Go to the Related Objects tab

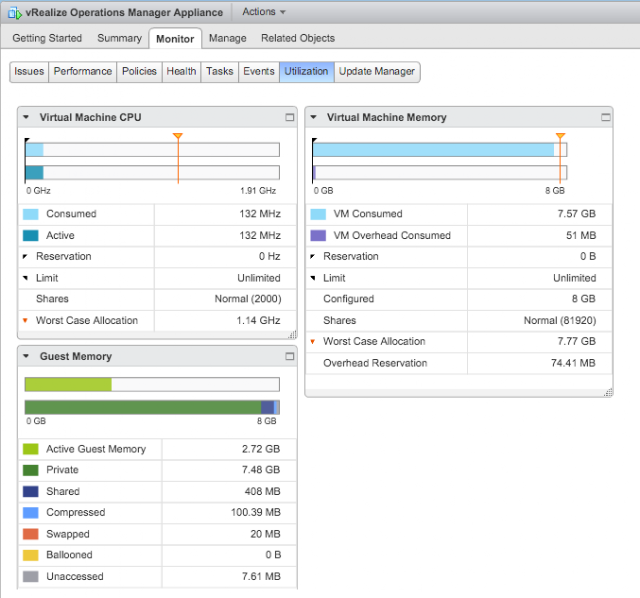click(298, 38)
